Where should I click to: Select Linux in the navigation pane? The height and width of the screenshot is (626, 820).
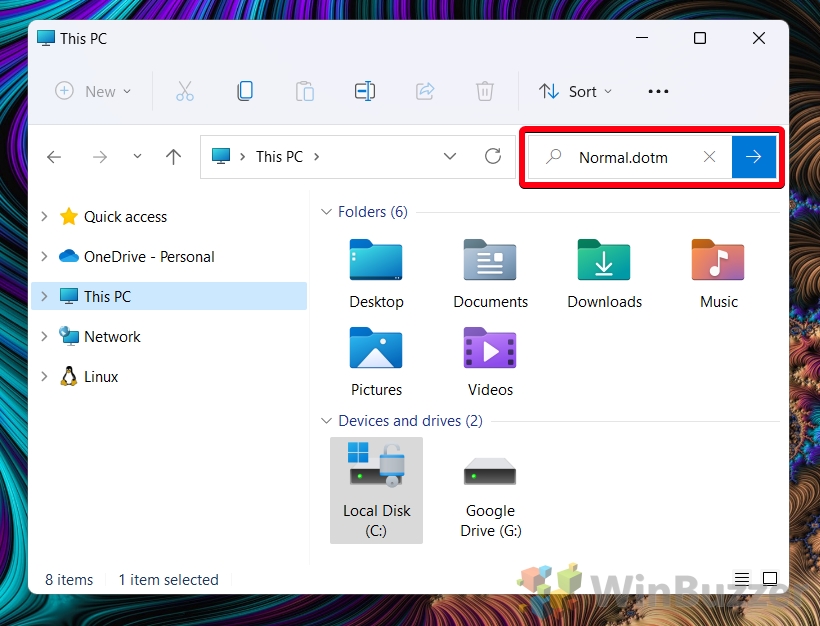tap(101, 376)
